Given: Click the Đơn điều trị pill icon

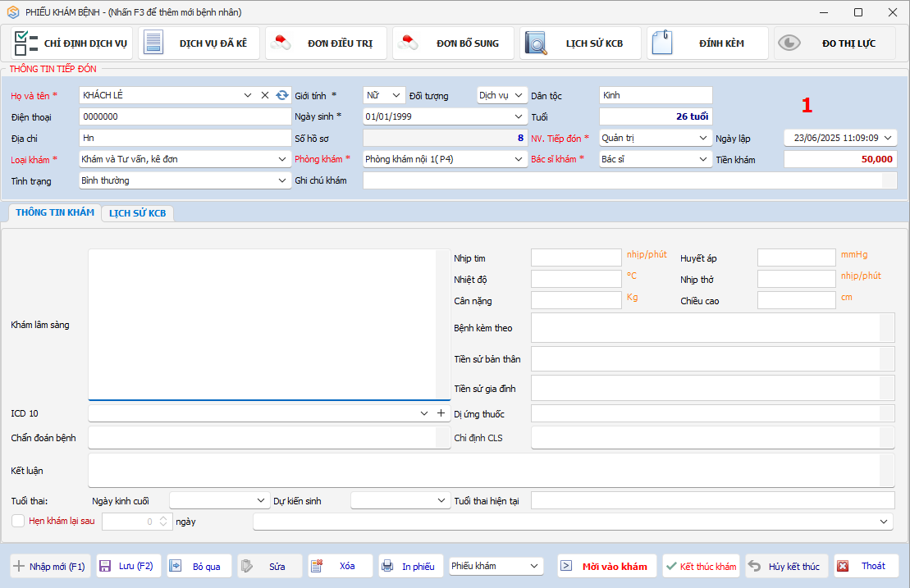Looking at the screenshot, I should pos(281,43).
